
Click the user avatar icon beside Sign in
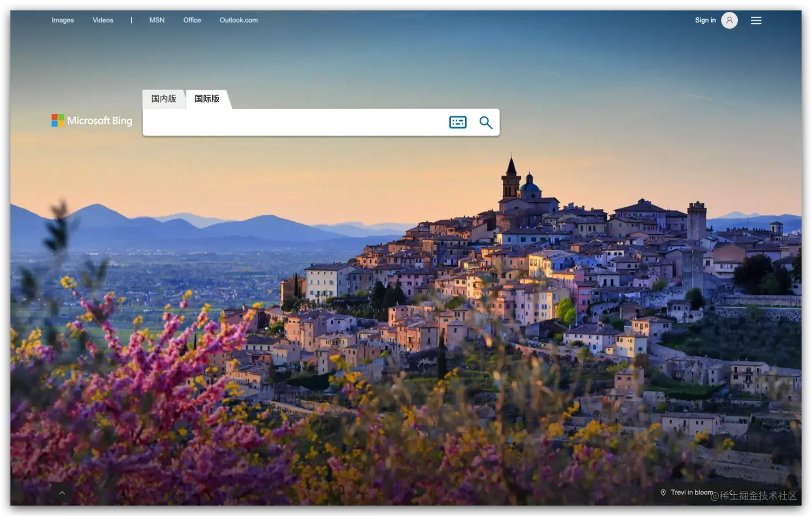(x=729, y=20)
